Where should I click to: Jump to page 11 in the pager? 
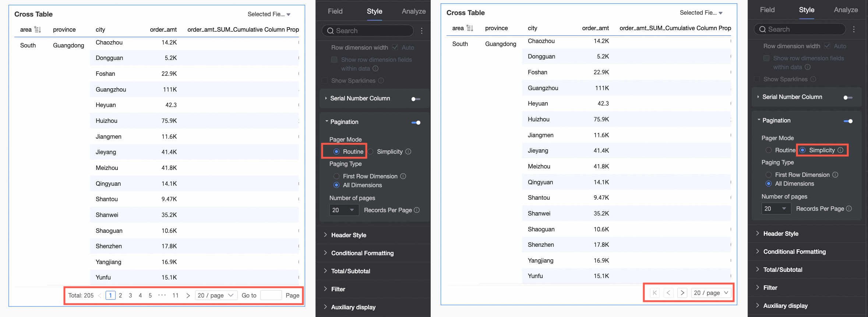pos(176,295)
